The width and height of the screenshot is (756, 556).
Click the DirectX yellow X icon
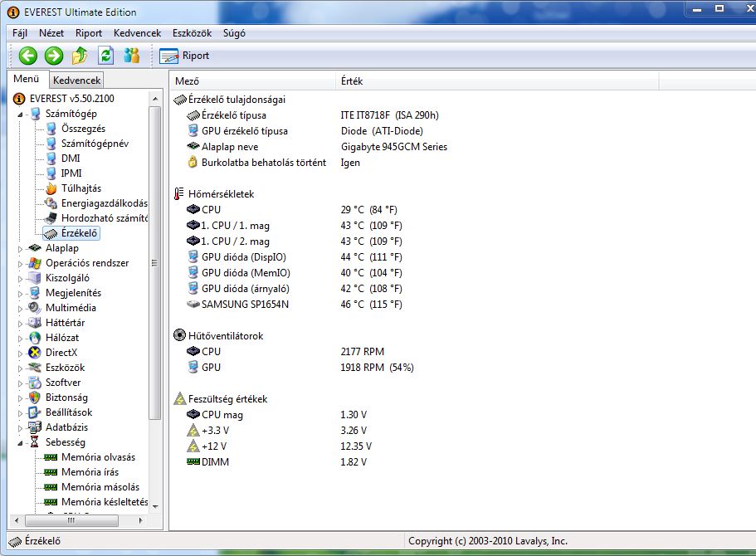(35, 353)
